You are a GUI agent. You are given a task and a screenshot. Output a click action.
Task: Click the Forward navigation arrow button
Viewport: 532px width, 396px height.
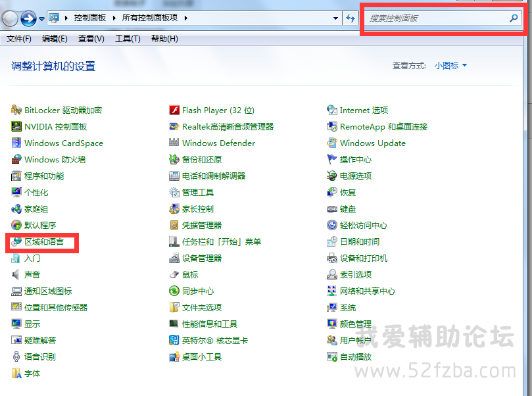point(28,18)
